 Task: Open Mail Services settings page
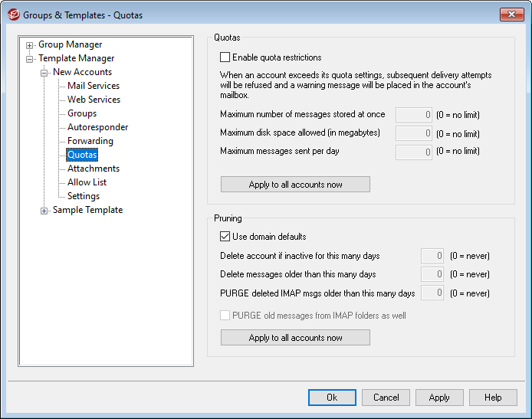(x=94, y=86)
